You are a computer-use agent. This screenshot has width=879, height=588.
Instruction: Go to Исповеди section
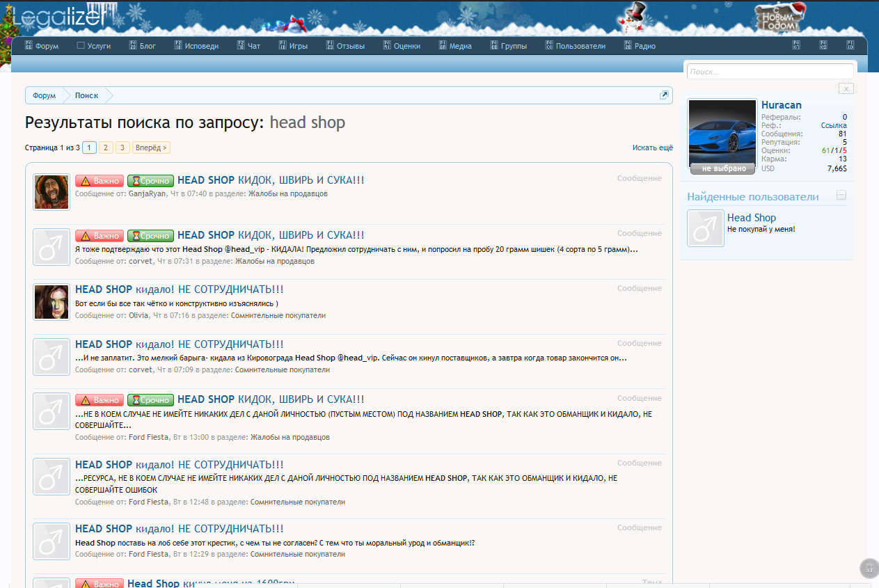coord(196,46)
